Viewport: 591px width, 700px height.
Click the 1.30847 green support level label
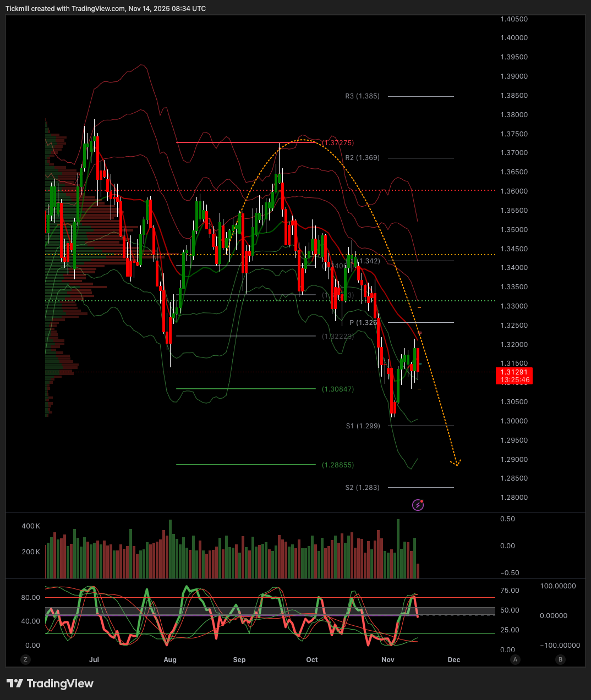[338, 389]
